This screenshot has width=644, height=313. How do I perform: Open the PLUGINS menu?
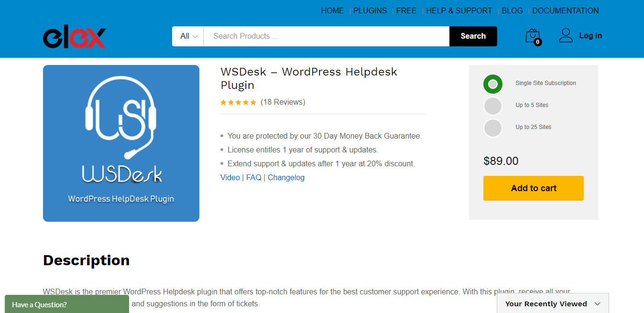tap(370, 11)
